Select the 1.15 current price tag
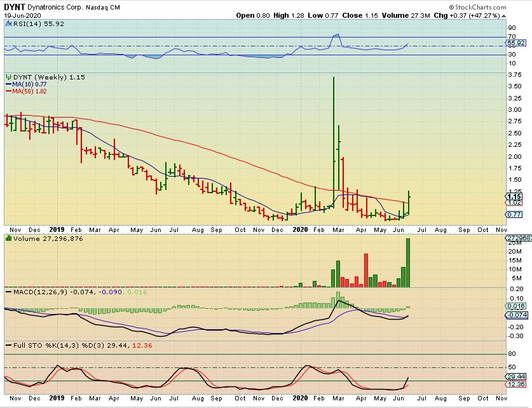This screenshot has width=532, height=408. (x=514, y=197)
